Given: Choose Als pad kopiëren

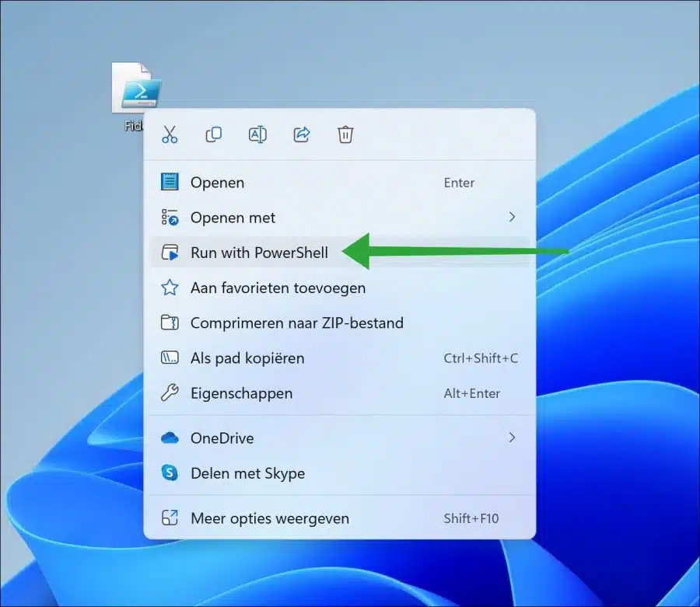Looking at the screenshot, I should tap(340, 358).
